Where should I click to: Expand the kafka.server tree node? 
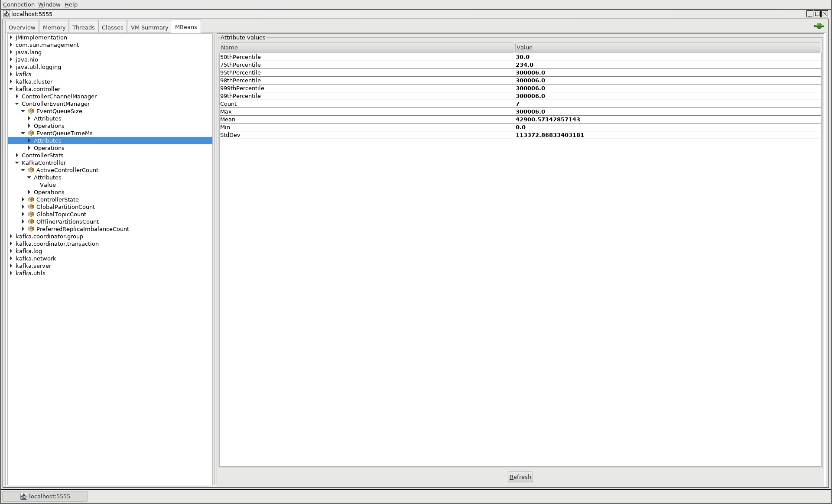click(x=11, y=266)
